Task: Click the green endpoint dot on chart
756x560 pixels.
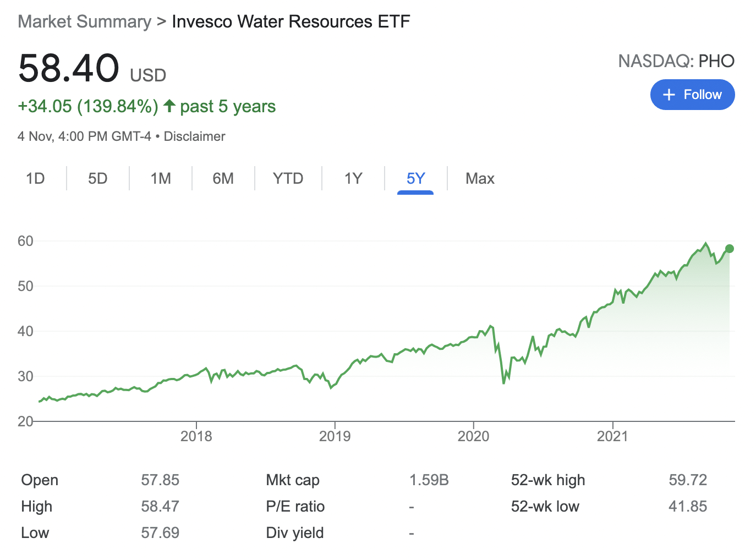Action: coord(730,249)
